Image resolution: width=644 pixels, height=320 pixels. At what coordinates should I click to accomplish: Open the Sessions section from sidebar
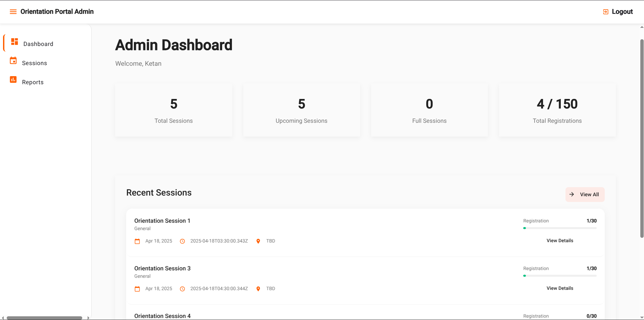pos(35,63)
